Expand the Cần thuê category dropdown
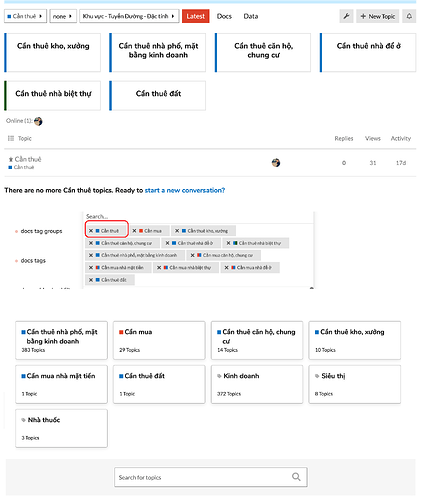The width and height of the screenshot is (426, 500). (x=25, y=16)
